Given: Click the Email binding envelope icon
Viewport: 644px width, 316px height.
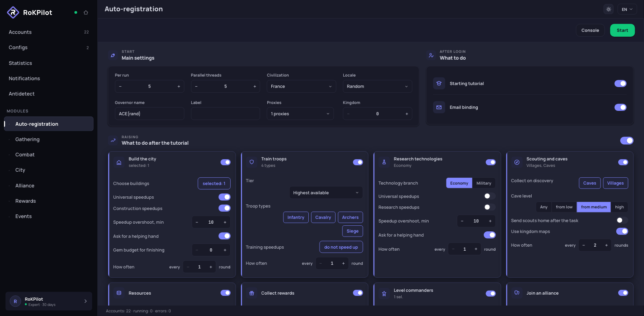Looking at the screenshot, I should 439,107.
